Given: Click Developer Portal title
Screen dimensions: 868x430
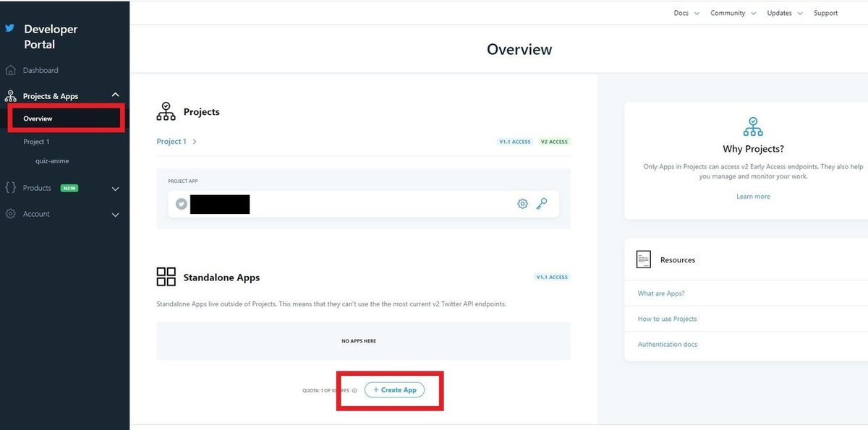Looking at the screenshot, I should (x=51, y=37).
